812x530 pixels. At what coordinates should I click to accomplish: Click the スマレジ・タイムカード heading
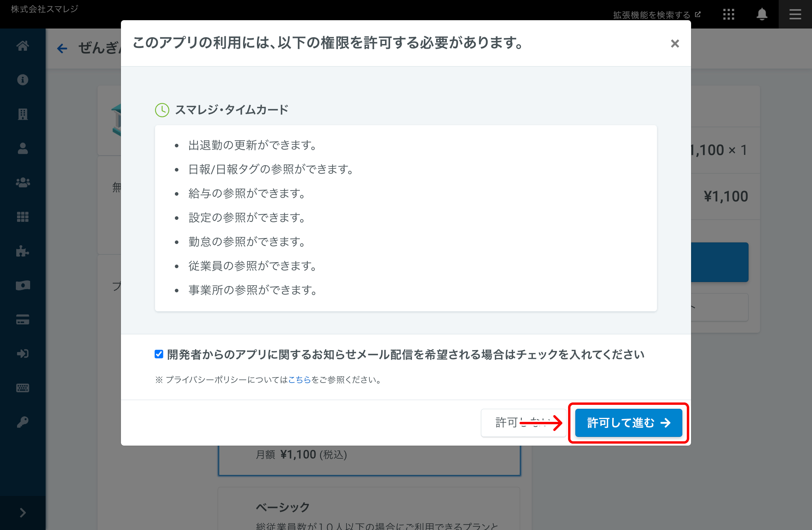click(232, 110)
